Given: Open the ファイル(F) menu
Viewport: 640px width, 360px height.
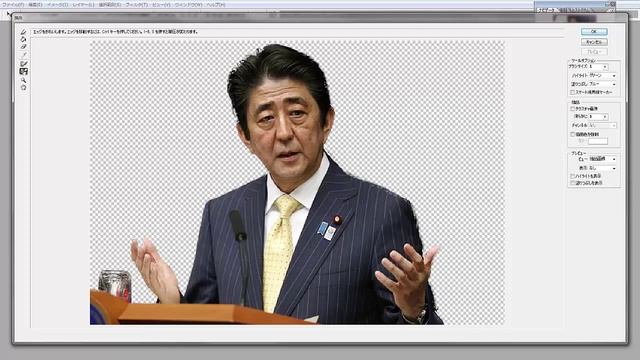Looking at the screenshot, I should pos(13,5).
